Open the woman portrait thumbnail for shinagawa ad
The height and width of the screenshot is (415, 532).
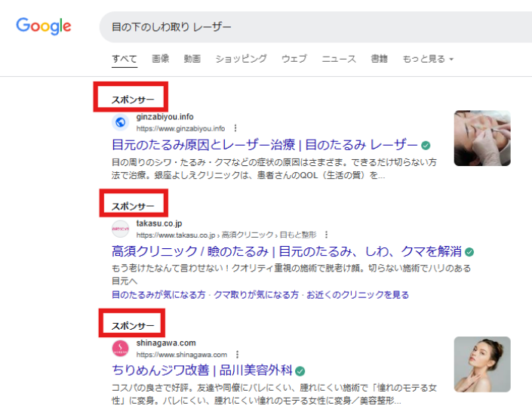coord(482,364)
